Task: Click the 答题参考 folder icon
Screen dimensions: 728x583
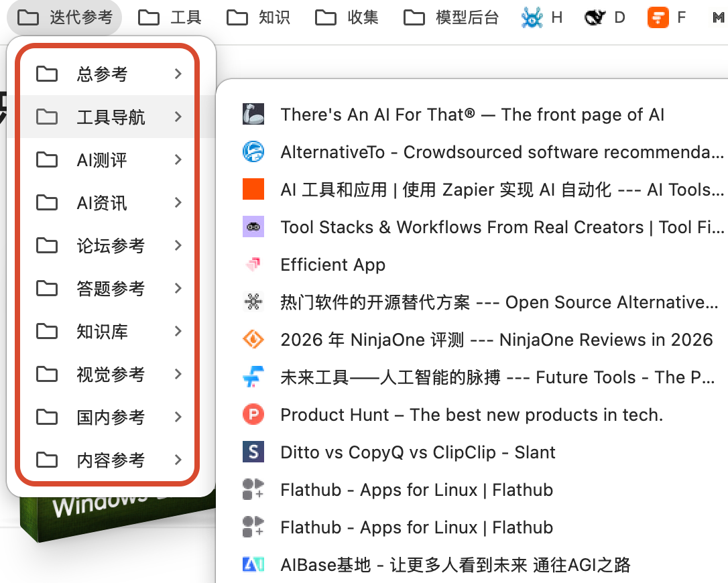Action: [x=47, y=288]
